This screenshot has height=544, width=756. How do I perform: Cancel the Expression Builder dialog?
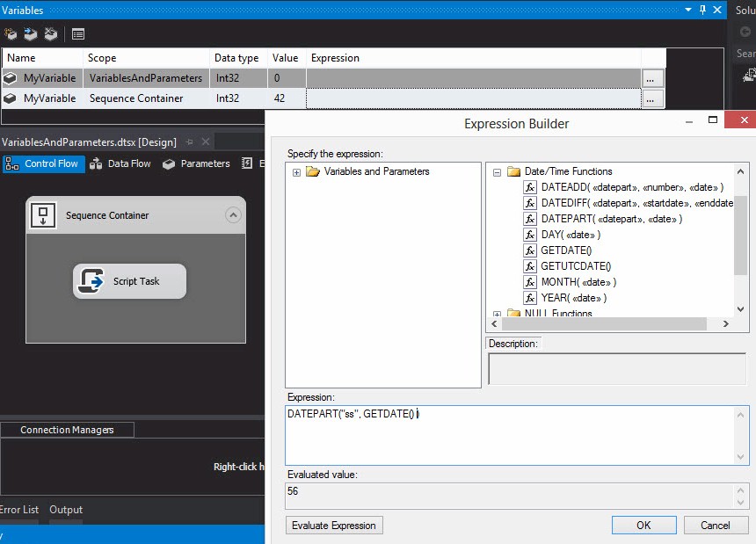click(716, 526)
